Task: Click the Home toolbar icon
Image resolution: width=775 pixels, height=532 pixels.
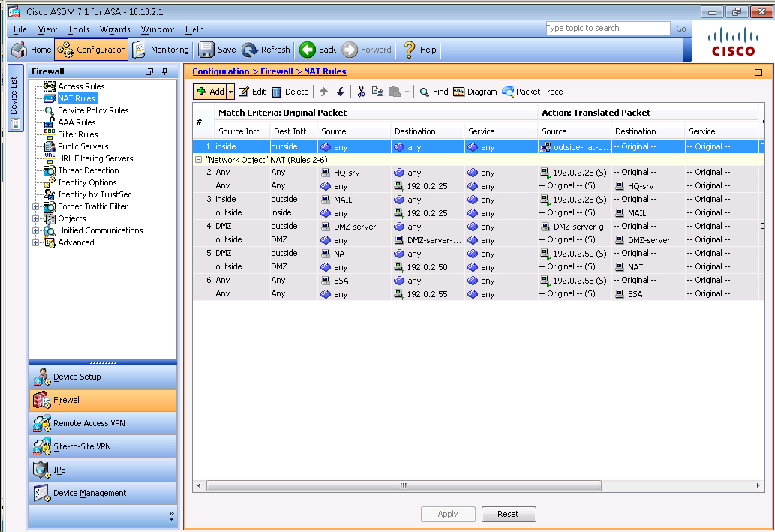Action: pos(32,50)
